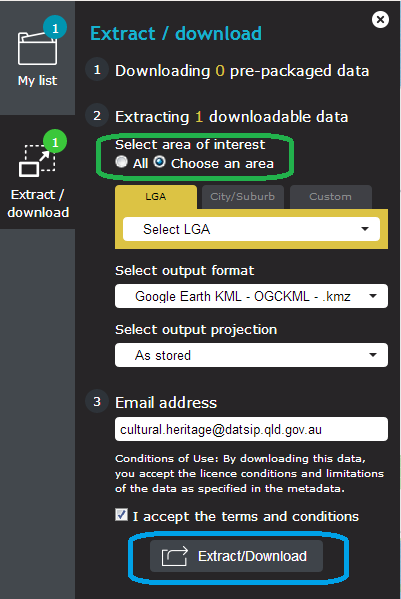This screenshot has width=401, height=599.
Task: Expand the Select LGA dropdown
Action: (251, 229)
